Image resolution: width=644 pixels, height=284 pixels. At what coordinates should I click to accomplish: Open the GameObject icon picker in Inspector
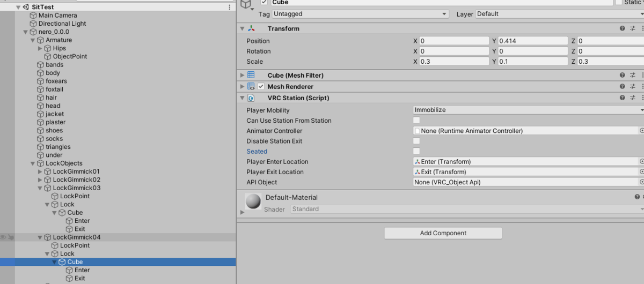tap(246, 4)
